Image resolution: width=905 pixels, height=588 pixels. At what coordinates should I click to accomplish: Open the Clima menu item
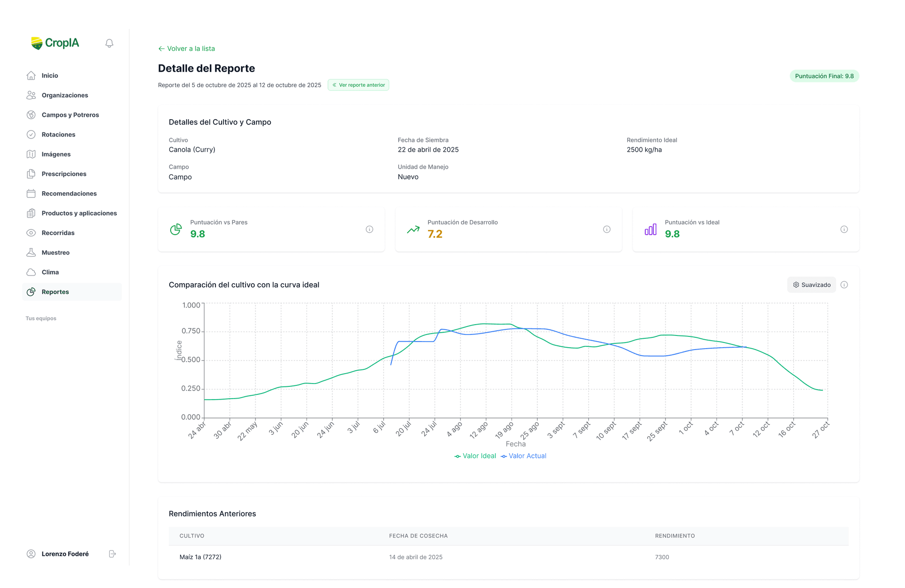50,272
